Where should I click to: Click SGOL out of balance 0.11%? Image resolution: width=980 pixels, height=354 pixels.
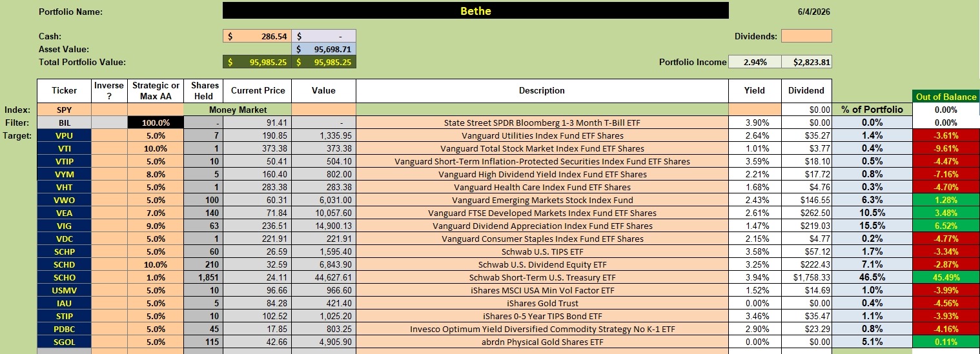(x=946, y=342)
